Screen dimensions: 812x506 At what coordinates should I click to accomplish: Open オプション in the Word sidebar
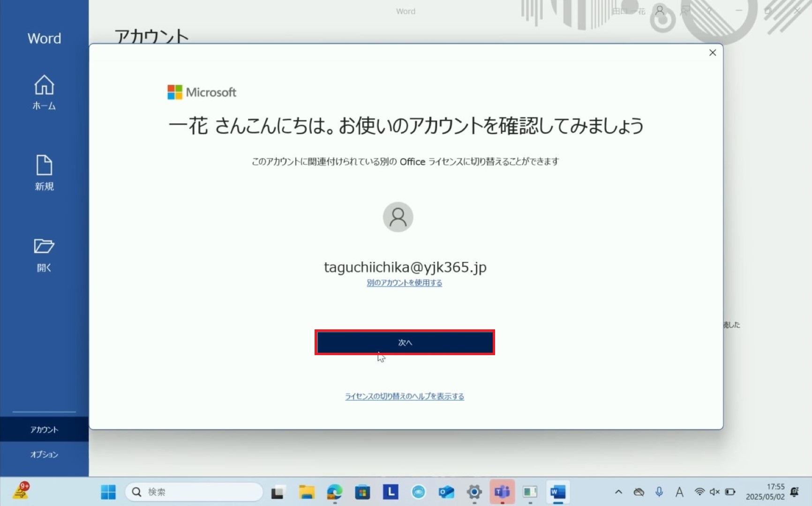tap(44, 454)
